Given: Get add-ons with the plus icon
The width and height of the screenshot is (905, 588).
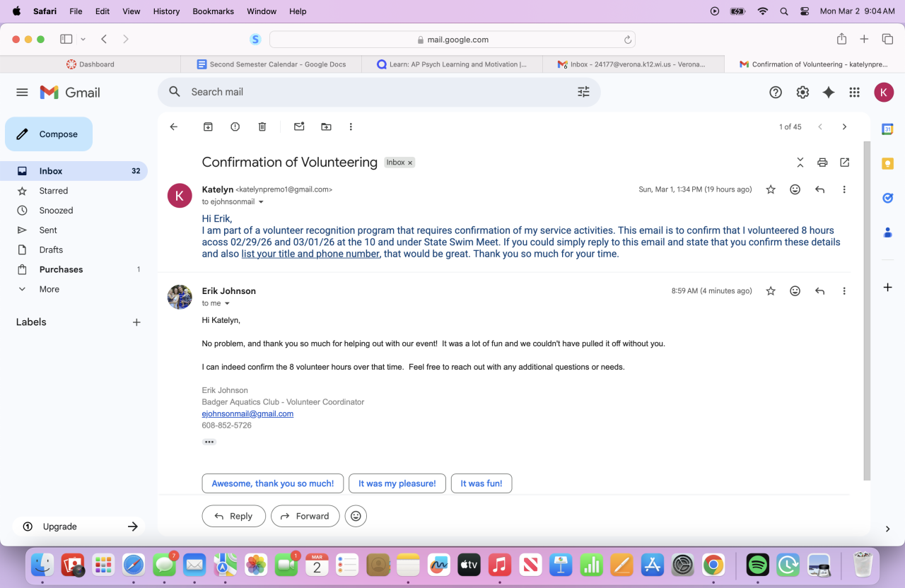Looking at the screenshot, I should pyautogui.click(x=887, y=288).
